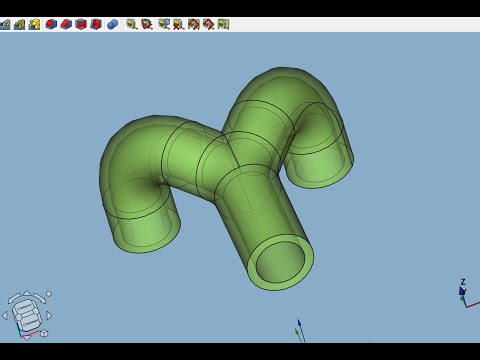This screenshot has width=480, height=360.
Task: Rotate view up with navigation cube arrow
Action: (27, 293)
